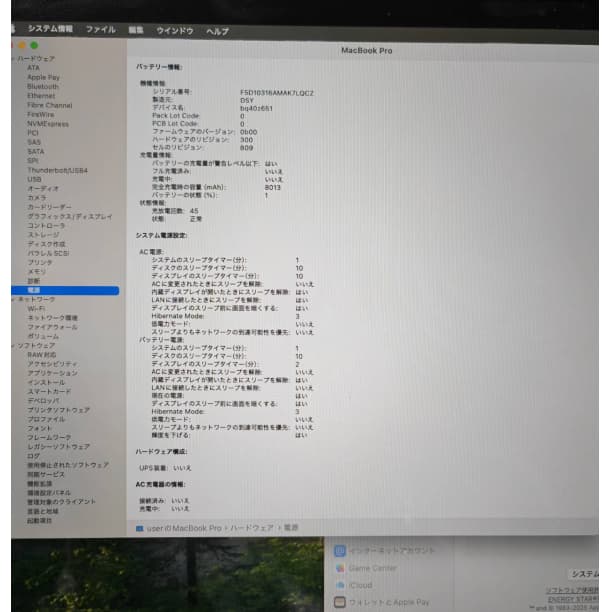Viewport: 612px width, 612px height.
Task: Select RAW対応 in the sidebar
Action: [42, 355]
